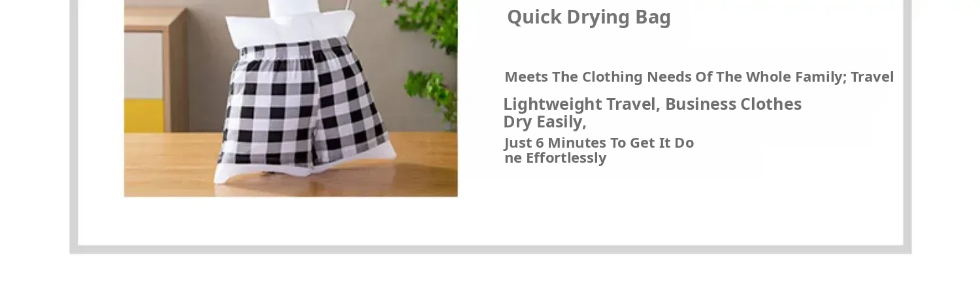
Task: Click the gray bottom border of the frame
Action: pyautogui.click(x=491, y=250)
